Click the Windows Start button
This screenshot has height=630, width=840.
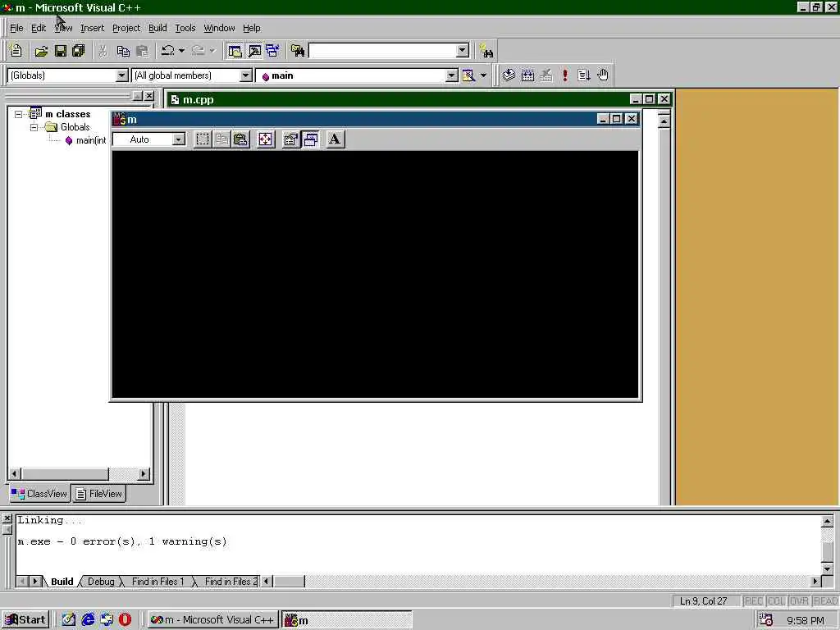(x=25, y=620)
